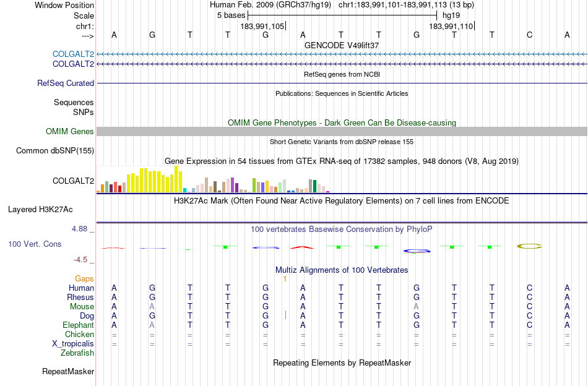The width and height of the screenshot is (588, 386).
Task: Click the 5 bases scale bar
Action: point(342,15)
